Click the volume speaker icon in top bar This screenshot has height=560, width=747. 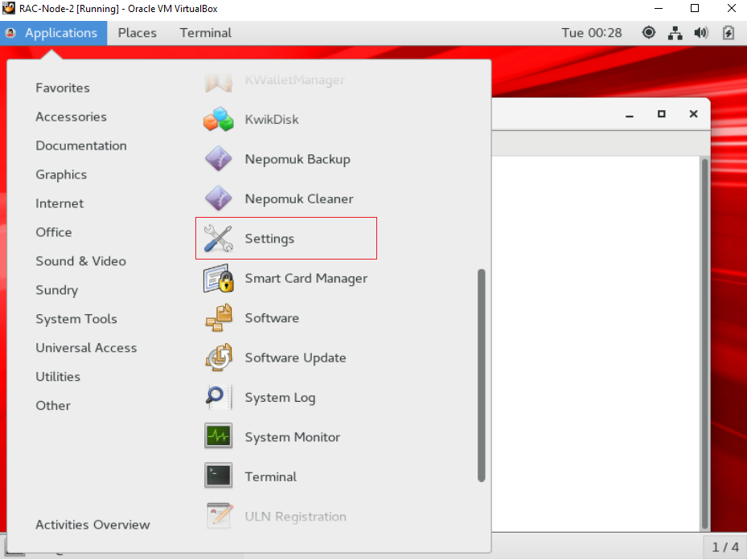[701, 33]
